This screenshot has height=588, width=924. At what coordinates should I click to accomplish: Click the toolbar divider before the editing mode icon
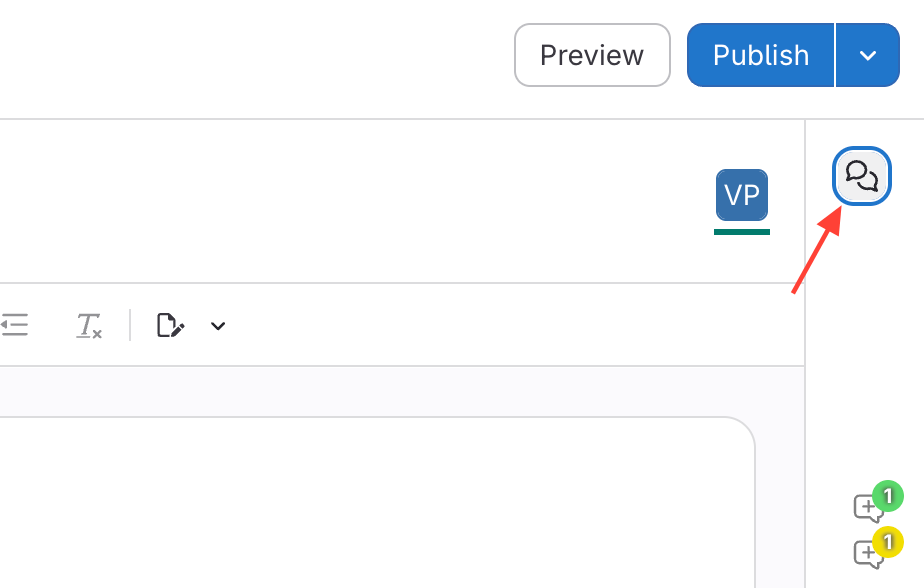[130, 325]
